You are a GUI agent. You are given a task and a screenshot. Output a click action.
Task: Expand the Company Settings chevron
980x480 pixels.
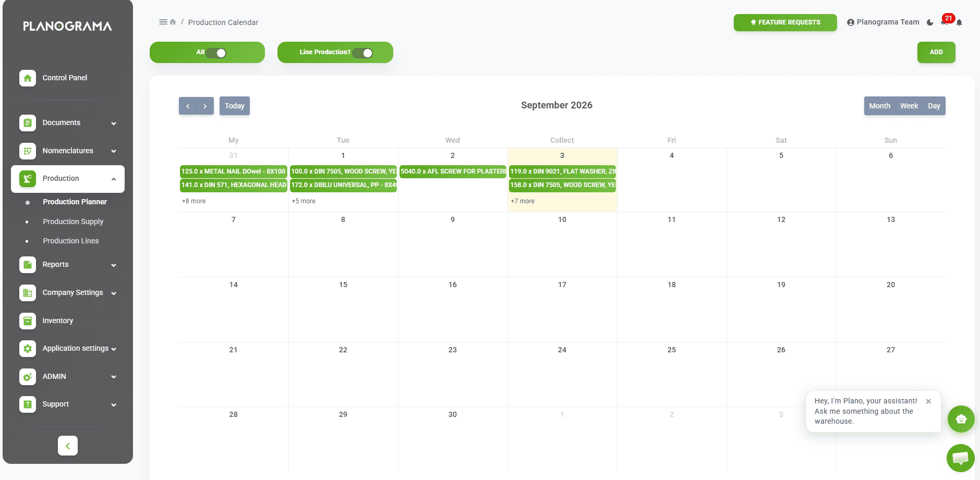pyautogui.click(x=114, y=293)
